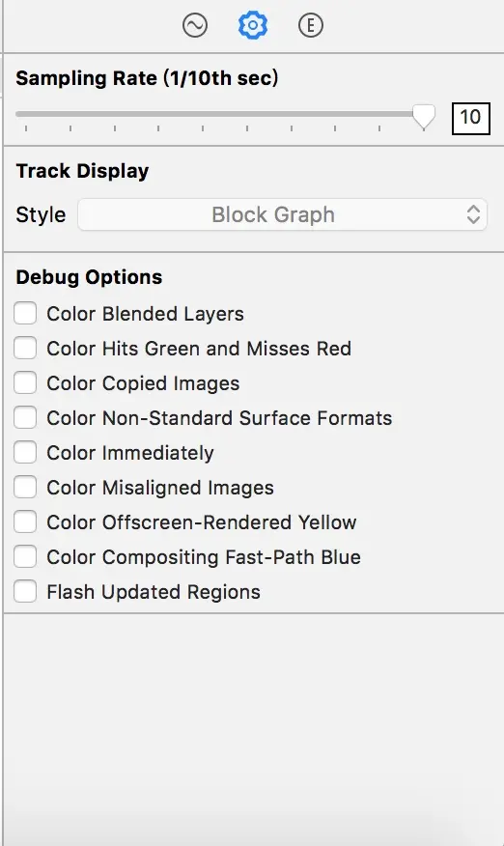Toggle the Color Immediately checkbox
This screenshot has height=846, width=504.
25,452
